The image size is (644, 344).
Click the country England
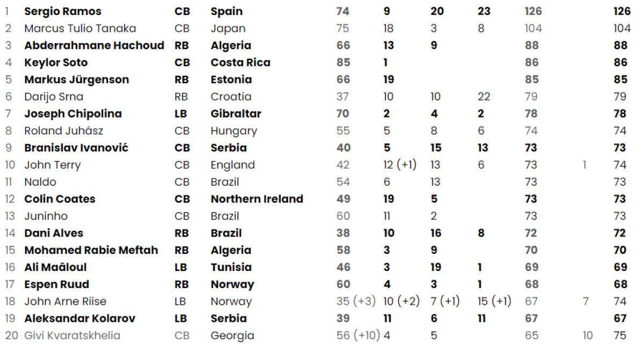point(232,165)
